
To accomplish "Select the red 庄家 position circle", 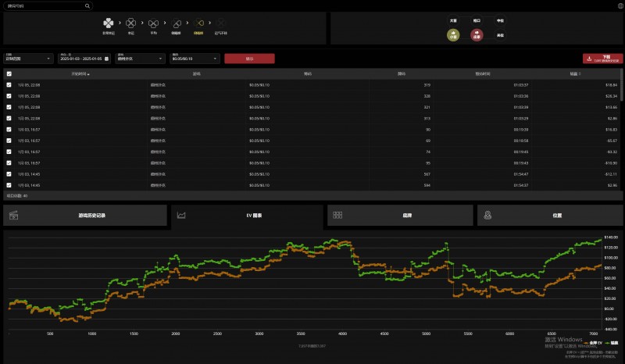I will [x=477, y=34].
